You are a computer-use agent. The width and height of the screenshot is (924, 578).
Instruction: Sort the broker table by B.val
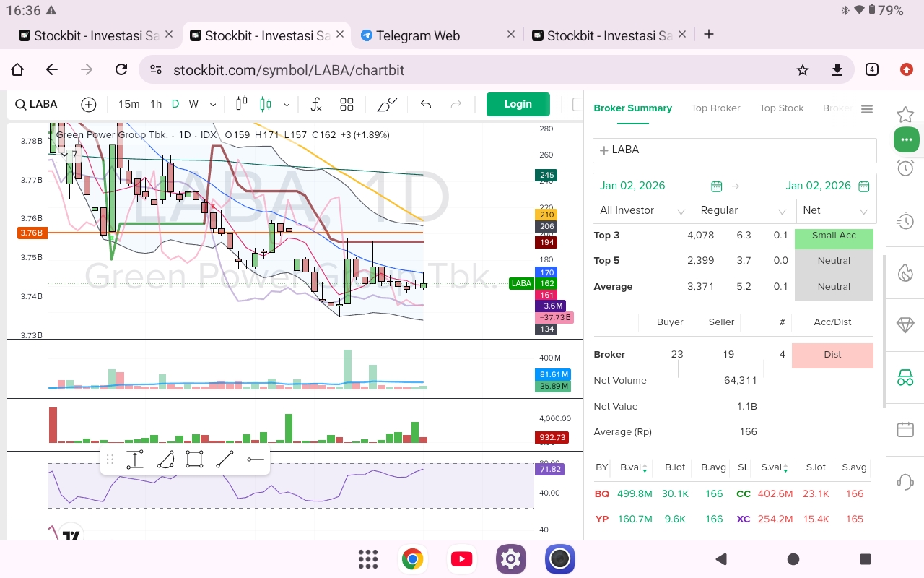pyautogui.click(x=633, y=467)
